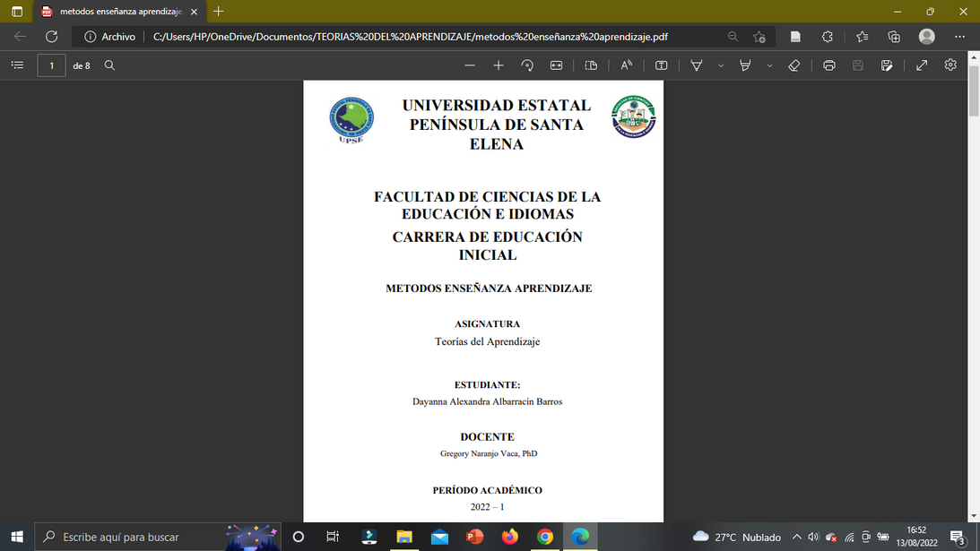Click the scrollbar up arrow
The image size is (980, 551).
click(x=974, y=56)
